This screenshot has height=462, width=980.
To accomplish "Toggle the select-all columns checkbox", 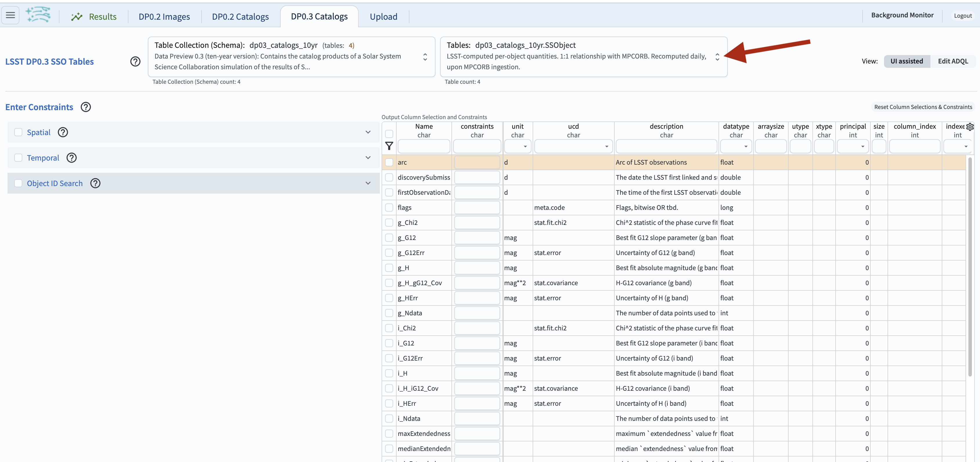I will pos(389,134).
